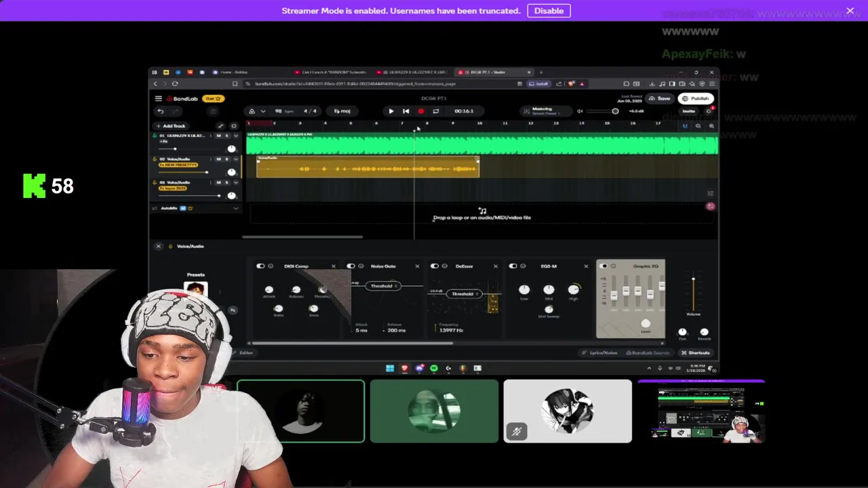Open Fx NEW PRESET chip on track 02

point(178,165)
